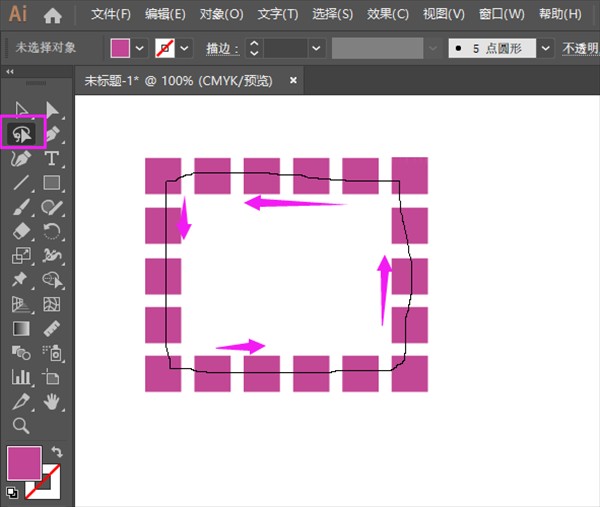Click the Home icon beside Ai logo
Image resolution: width=600 pixels, height=507 pixels.
point(53,15)
